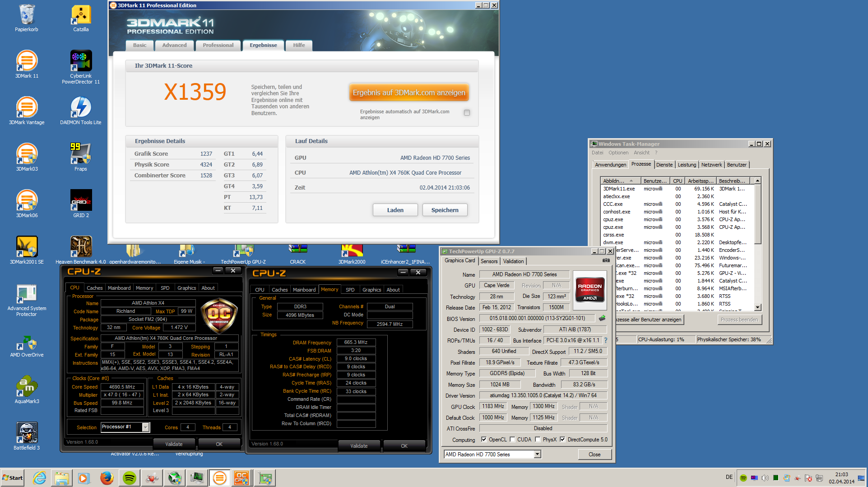Open the 3DMark 11 desktop shortcut
The width and height of the screenshot is (868, 487).
(x=27, y=65)
